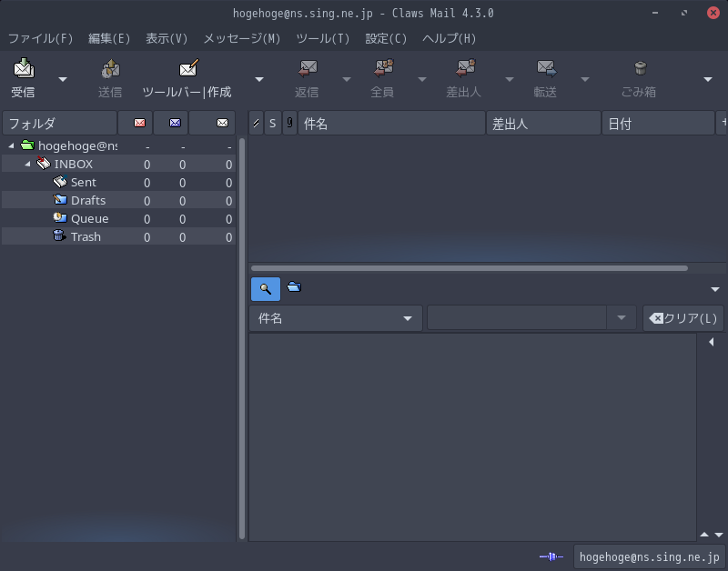Open the dropdown arrow beside 返信
This screenshot has height=571, width=728.
tap(347, 79)
